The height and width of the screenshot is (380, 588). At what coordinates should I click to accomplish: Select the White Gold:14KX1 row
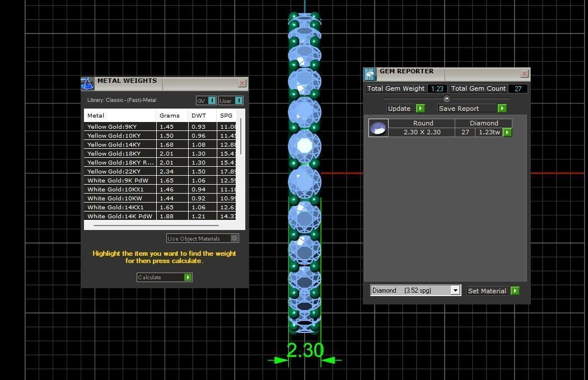pyautogui.click(x=160, y=207)
